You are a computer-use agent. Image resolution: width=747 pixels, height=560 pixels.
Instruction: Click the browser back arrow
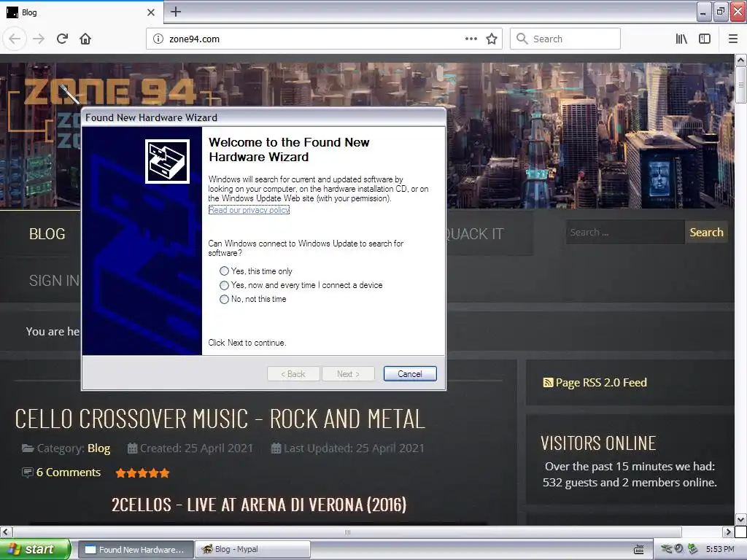click(x=15, y=39)
